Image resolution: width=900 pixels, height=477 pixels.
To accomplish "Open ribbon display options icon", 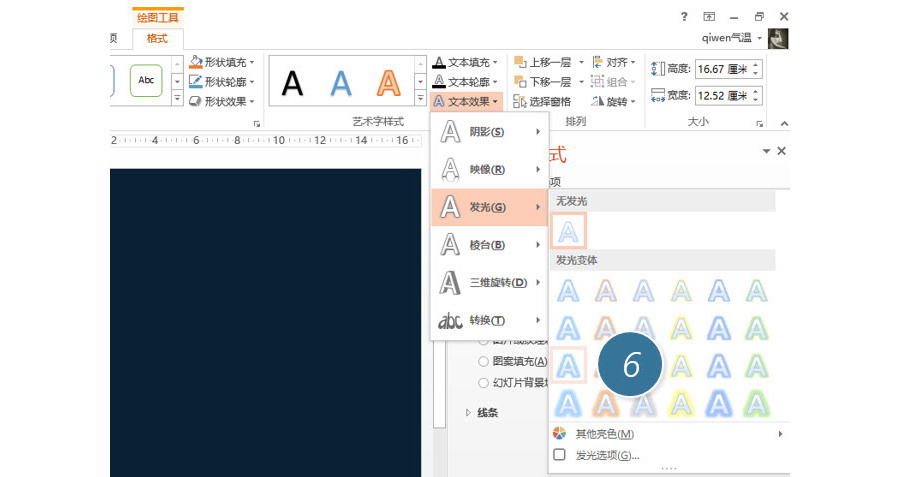I will tap(709, 17).
